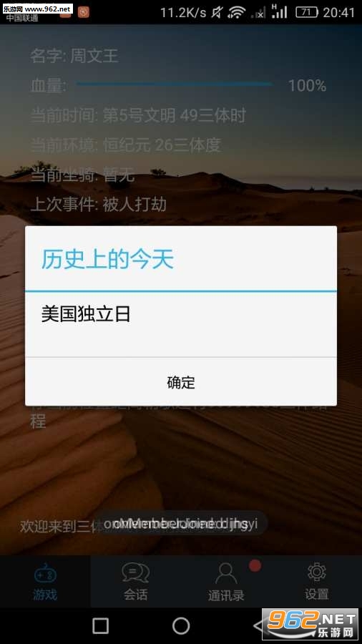Open the 通讯录 contacts person icon

226,573
